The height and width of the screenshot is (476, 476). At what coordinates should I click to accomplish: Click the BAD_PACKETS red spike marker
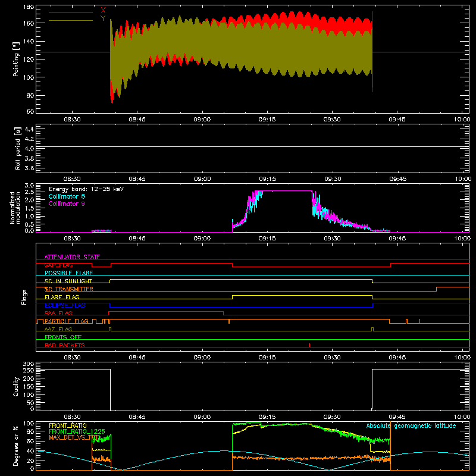[x=309, y=345]
